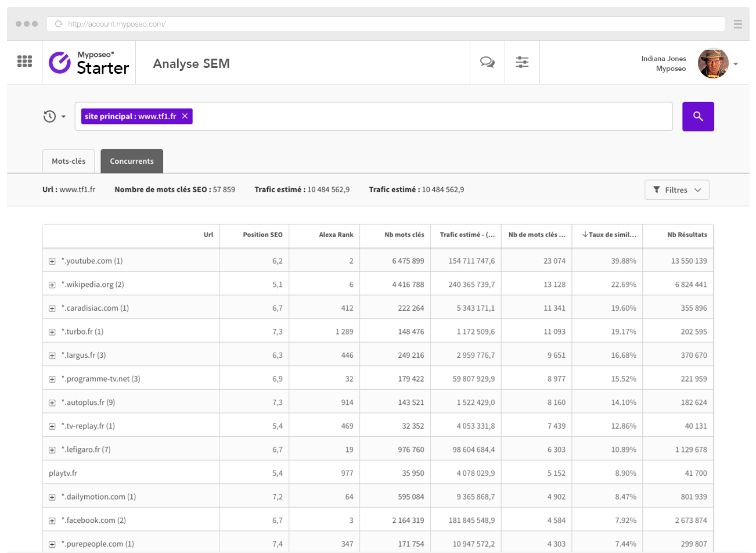
Task: Sort by Position SEO column
Action: (x=262, y=235)
